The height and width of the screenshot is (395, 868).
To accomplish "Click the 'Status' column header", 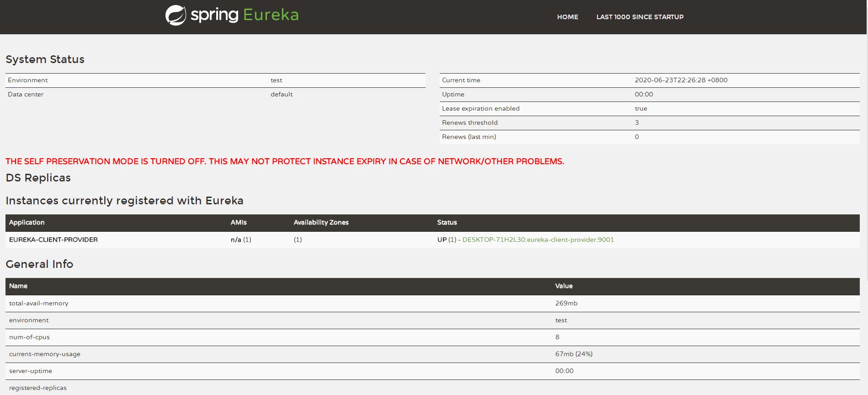I will (447, 222).
